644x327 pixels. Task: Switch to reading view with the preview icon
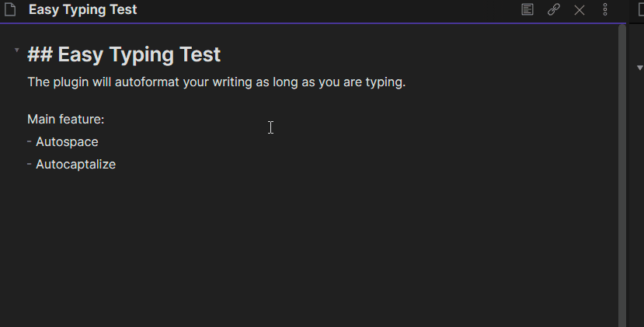coord(527,9)
